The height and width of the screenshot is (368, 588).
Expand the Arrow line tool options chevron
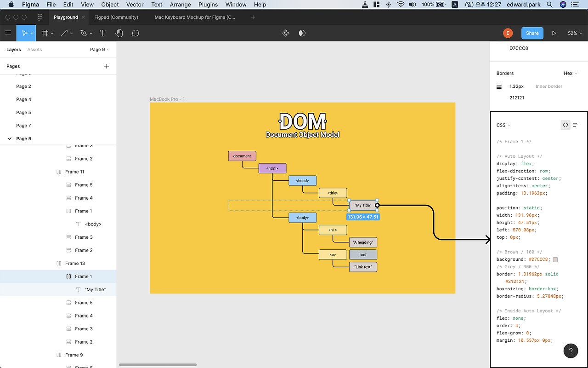[x=72, y=34]
